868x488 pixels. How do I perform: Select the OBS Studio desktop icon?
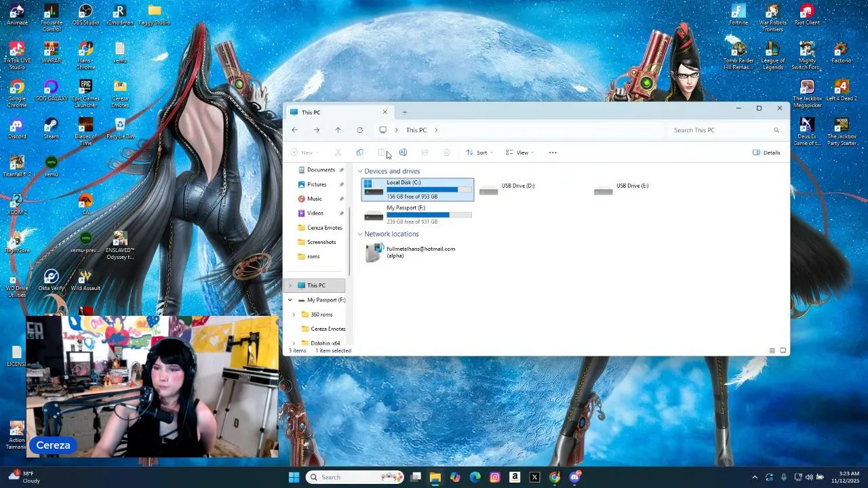tap(85, 16)
